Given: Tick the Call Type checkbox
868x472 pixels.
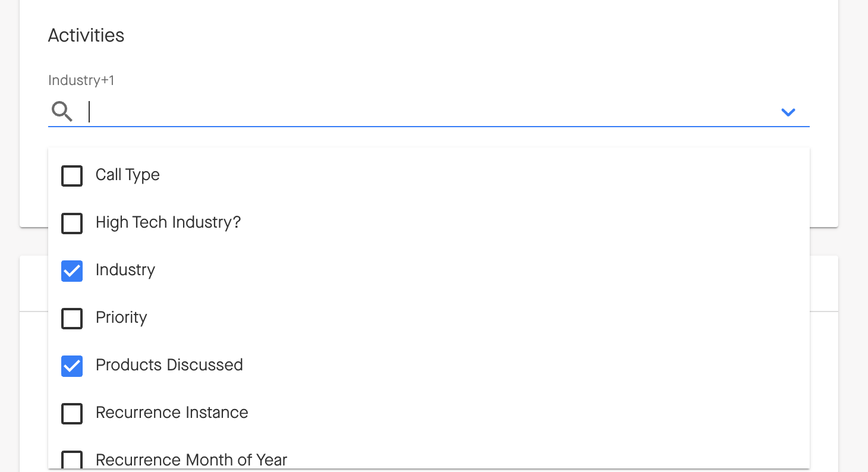Looking at the screenshot, I should click(x=72, y=175).
